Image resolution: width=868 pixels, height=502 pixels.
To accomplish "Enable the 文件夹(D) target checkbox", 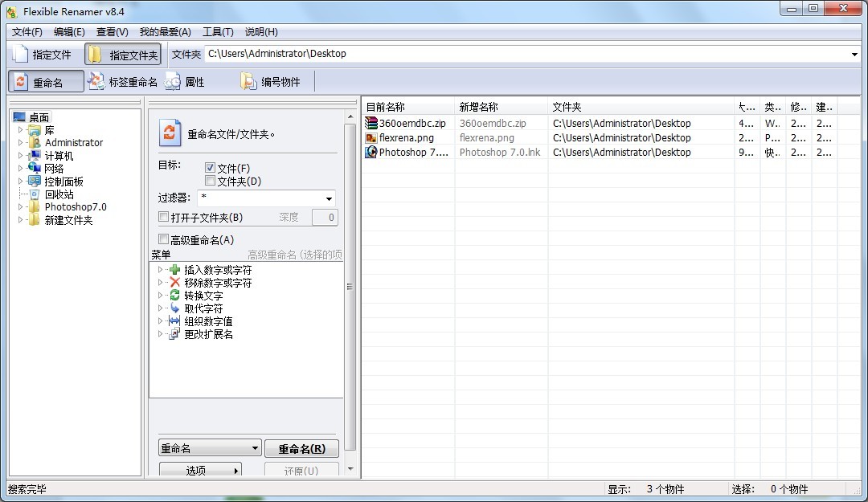I will [211, 181].
